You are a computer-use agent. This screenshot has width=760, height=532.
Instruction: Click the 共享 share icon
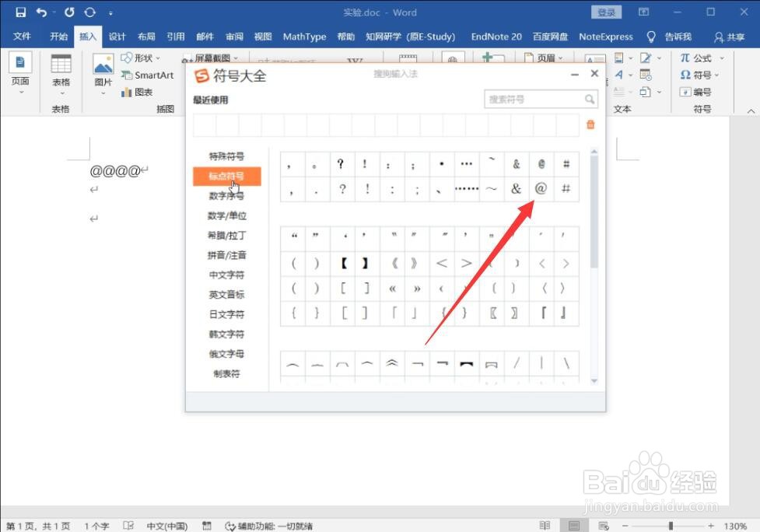pyautogui.click(x=718, y=37)
